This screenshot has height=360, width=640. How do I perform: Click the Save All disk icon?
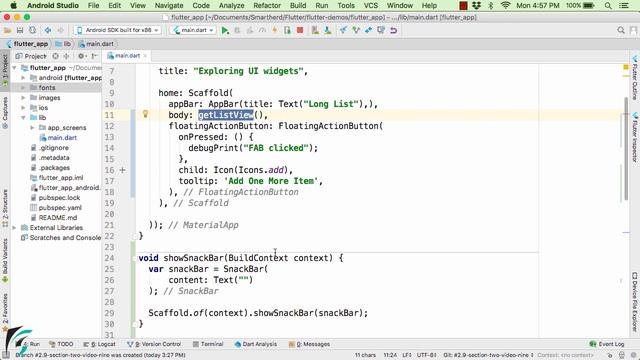point(20,30)
